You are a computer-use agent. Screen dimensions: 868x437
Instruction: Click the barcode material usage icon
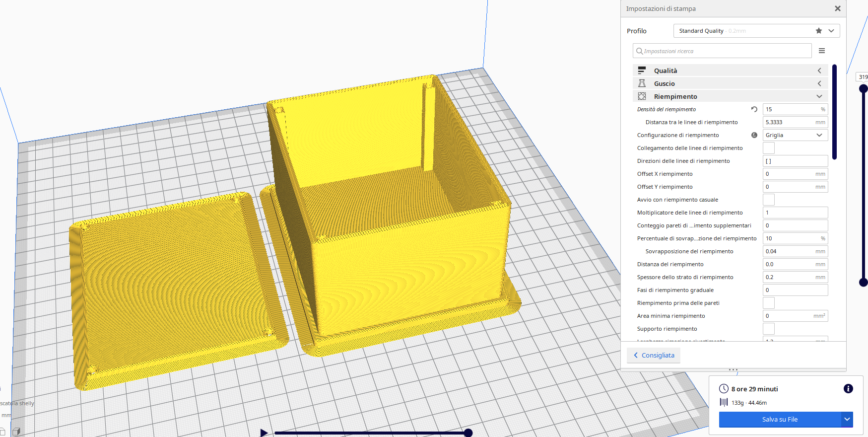pos(724,402)
